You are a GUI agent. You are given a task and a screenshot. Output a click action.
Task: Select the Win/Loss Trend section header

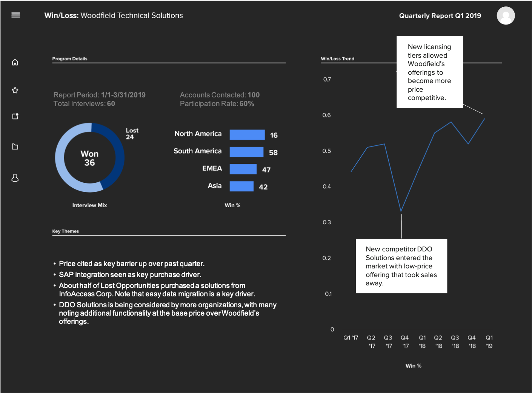tap(338, 59)
